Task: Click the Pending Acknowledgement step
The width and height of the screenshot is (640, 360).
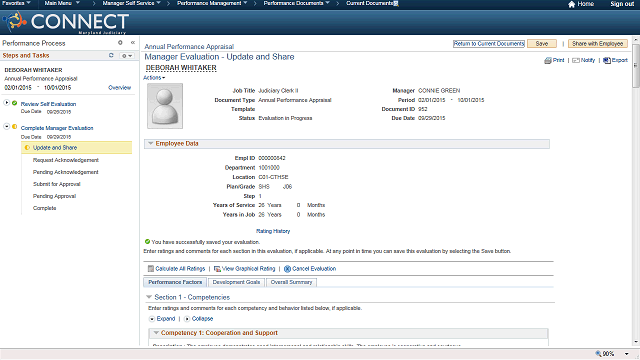Action: coord(65,172)
